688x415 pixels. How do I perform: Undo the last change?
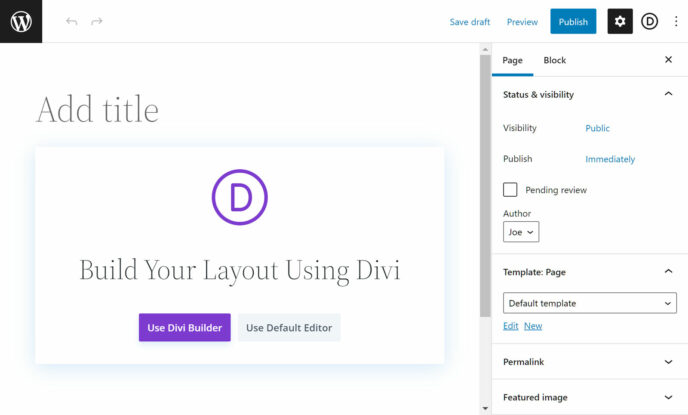72,21
